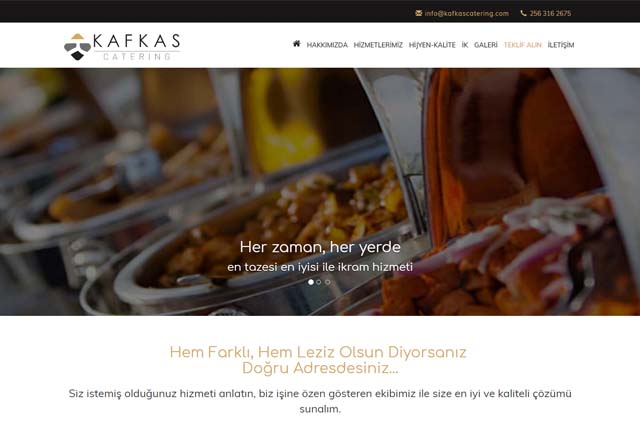
Task: Click the Kafkas Catering logo
Action: pyautogui.click(x=122, y=47)
